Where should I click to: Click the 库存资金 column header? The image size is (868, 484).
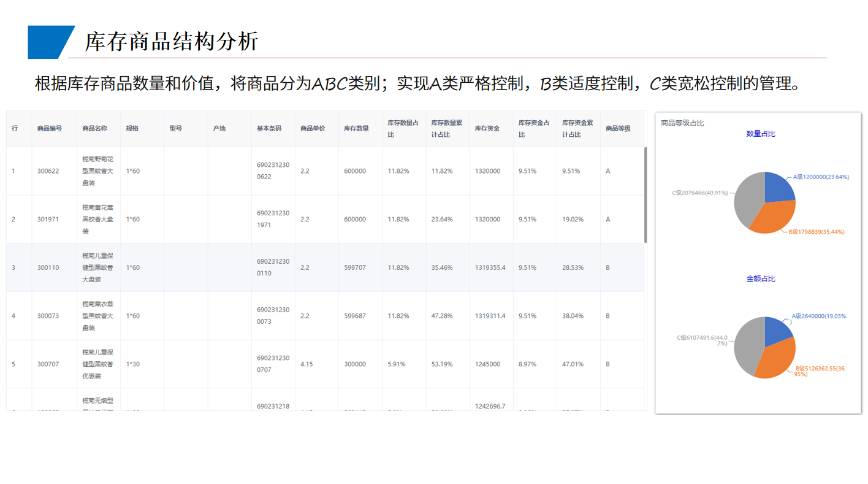pyautogui.click(x=486, y=128)
